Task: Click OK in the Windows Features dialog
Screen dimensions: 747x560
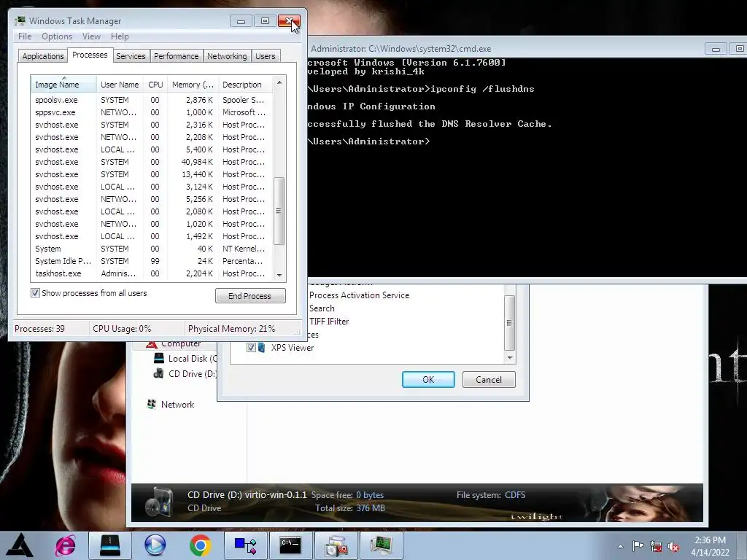Action: 428,379
